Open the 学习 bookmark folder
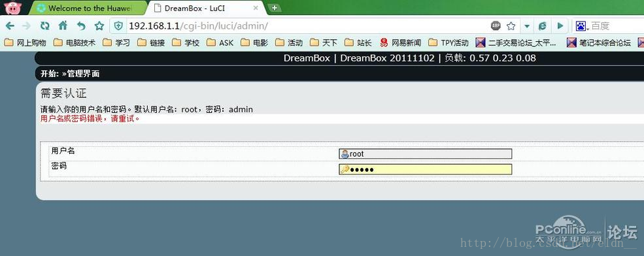This screenshot has width=644, height=256. (116, 42)
